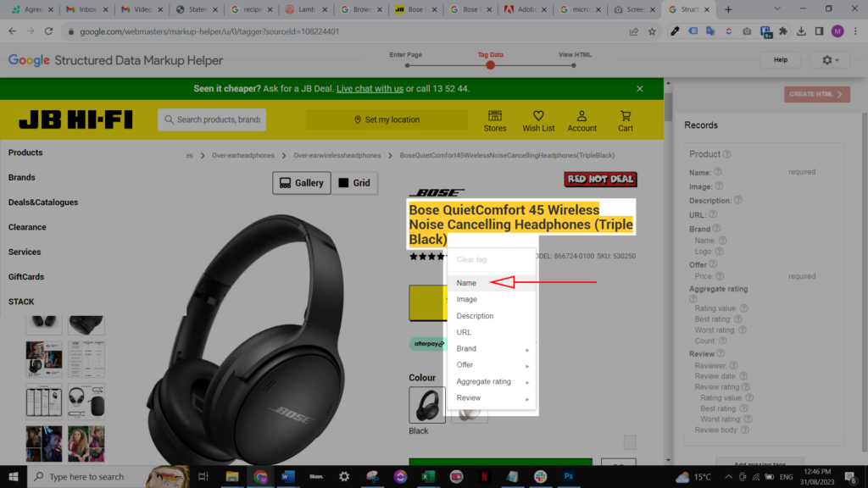Open the browser downloads icon

801,31
